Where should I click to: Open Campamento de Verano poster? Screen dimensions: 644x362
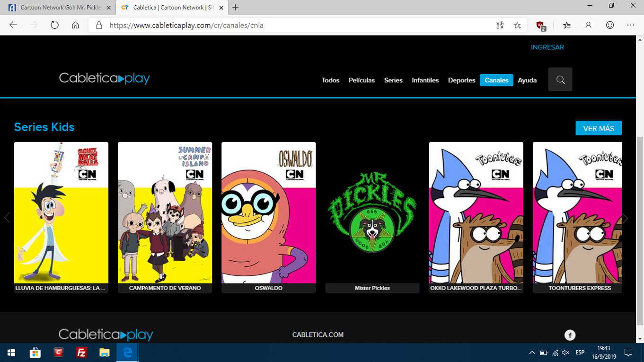(165, 212)
